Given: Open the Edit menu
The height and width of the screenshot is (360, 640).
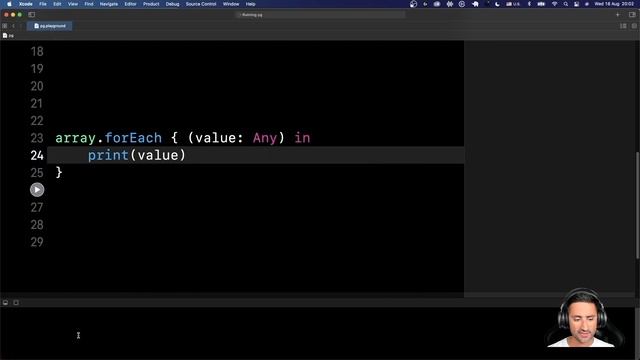Looking at the screenshot, I should click(57, 4).
